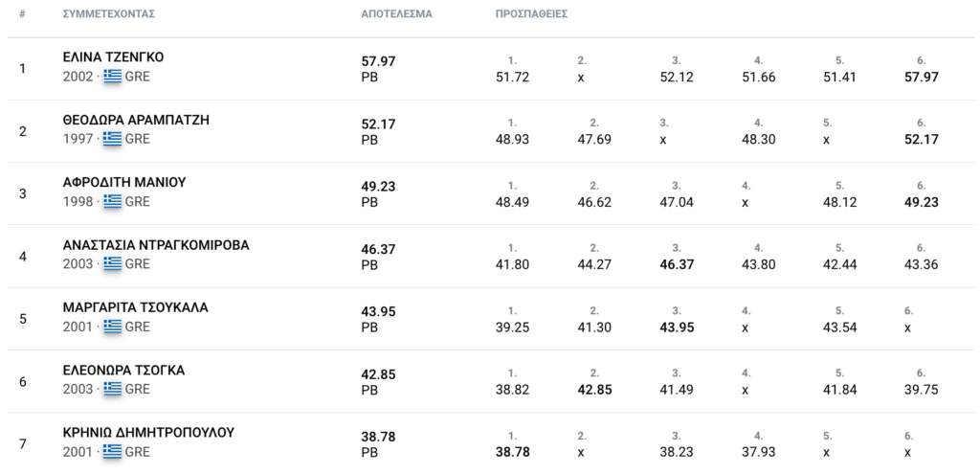Click the Greek flag beside ΘΕΟΔΩΡΑ ΑΡΑΜΠΑΤΖΗ
The height and width of the screenshot is (474, 980).
coord(113,139)
